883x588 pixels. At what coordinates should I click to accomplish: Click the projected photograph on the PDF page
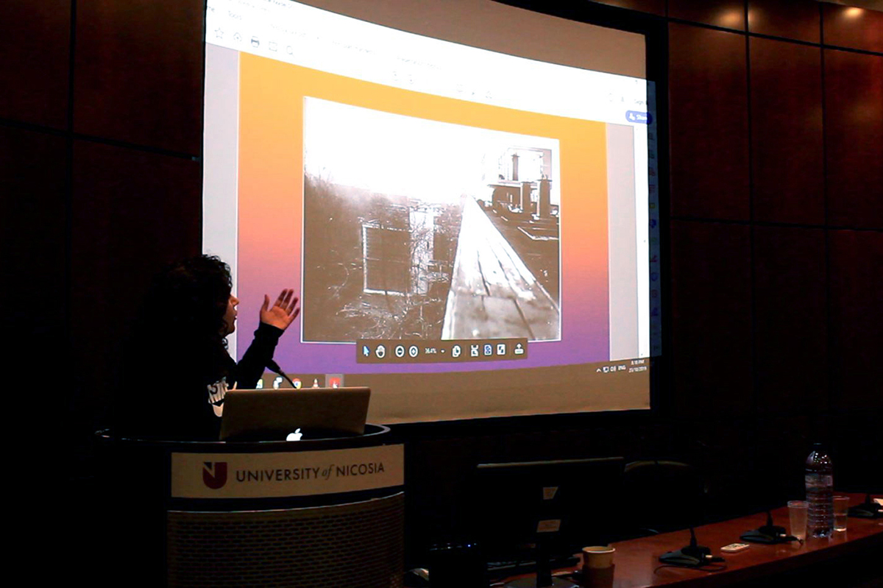coord(431,221)
